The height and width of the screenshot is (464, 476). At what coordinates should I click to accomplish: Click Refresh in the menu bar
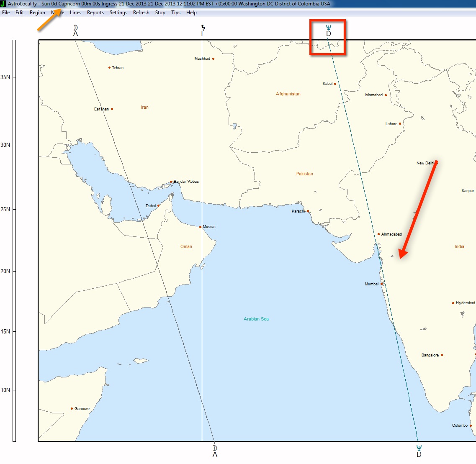coord(141,13)
